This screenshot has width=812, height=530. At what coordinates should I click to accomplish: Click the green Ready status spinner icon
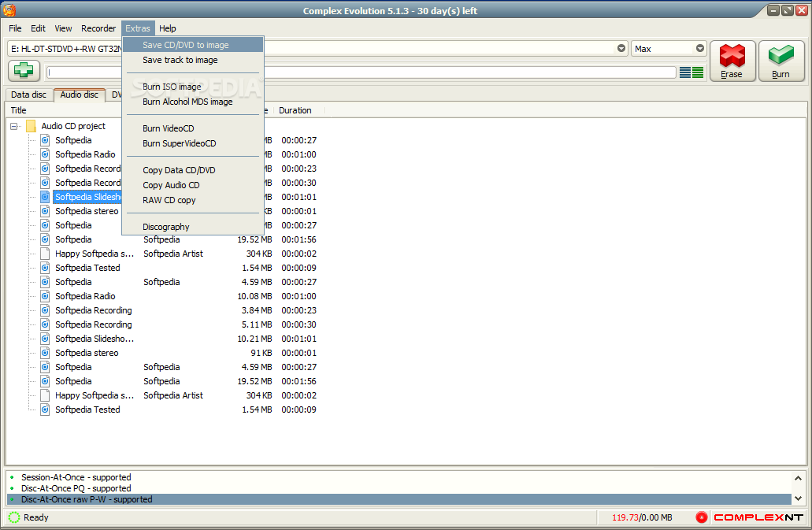14,517
